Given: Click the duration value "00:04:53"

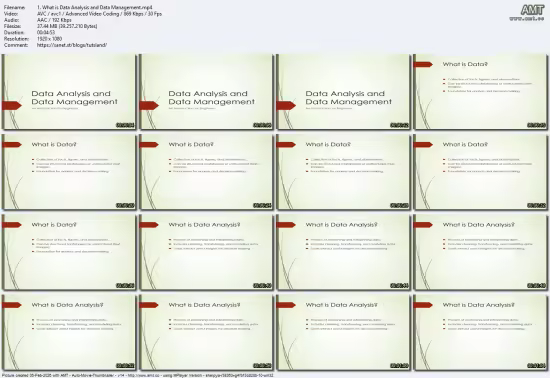Looking at the screenshot, I should tap(46, 33).
